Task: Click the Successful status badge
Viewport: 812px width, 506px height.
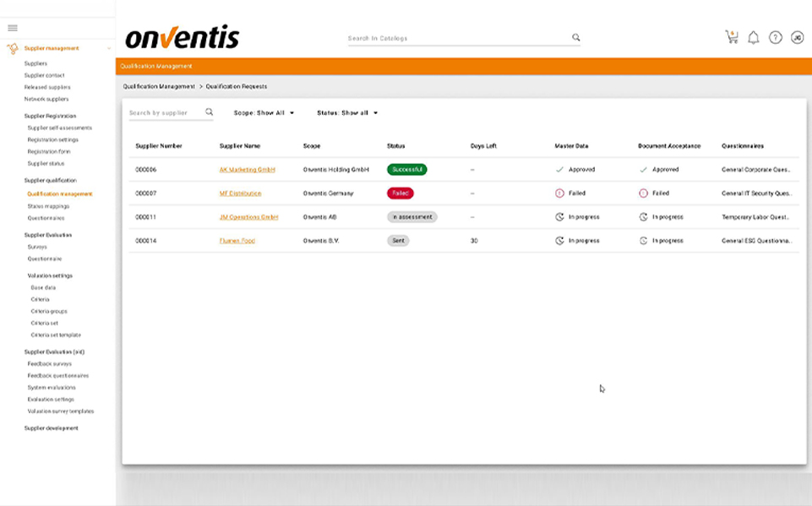Action: (x=407, y=170)
